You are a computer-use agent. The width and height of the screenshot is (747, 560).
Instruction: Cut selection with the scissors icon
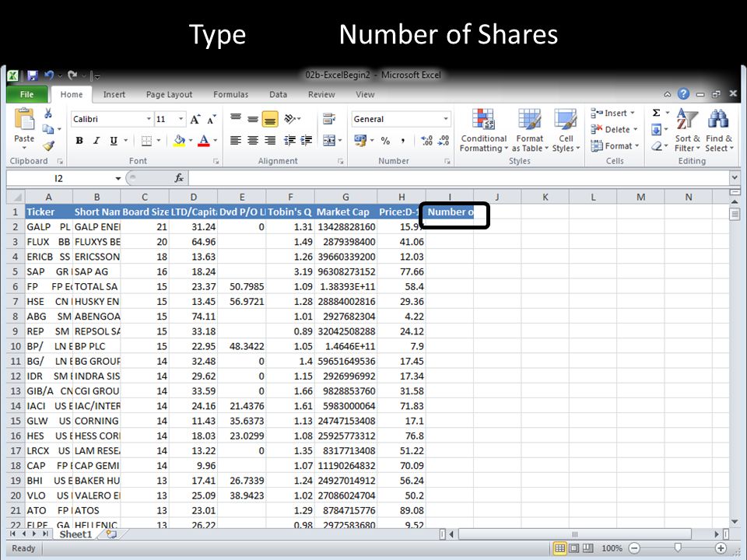pyautogui.click(x=48, y=114)
